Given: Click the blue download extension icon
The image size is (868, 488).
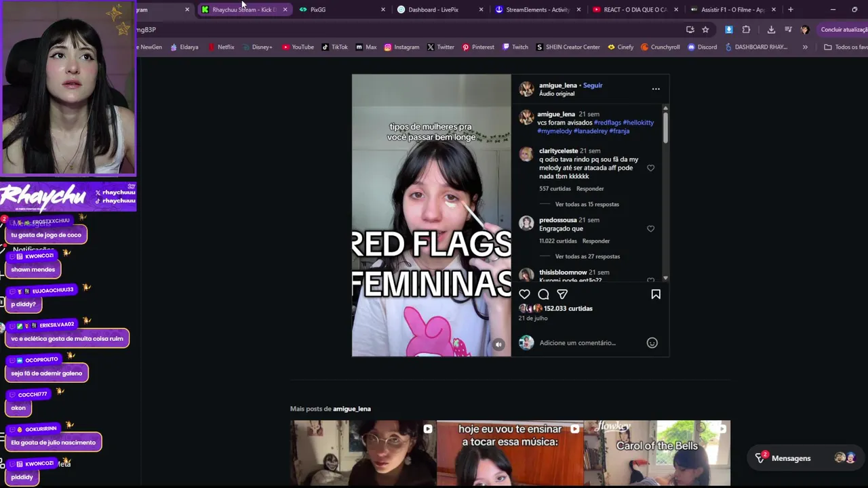Looking at the screenshot, I should click(729, 30).
